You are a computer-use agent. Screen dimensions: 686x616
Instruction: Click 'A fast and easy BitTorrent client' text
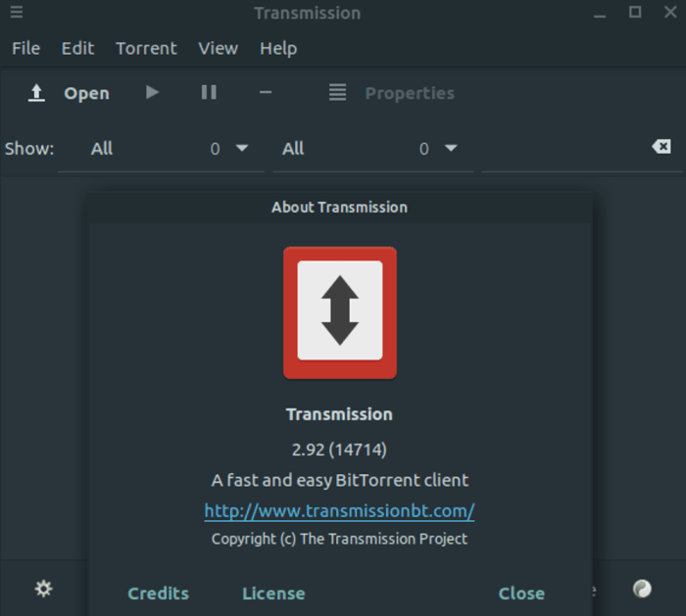pyautogui.click(x=340, y=481)
